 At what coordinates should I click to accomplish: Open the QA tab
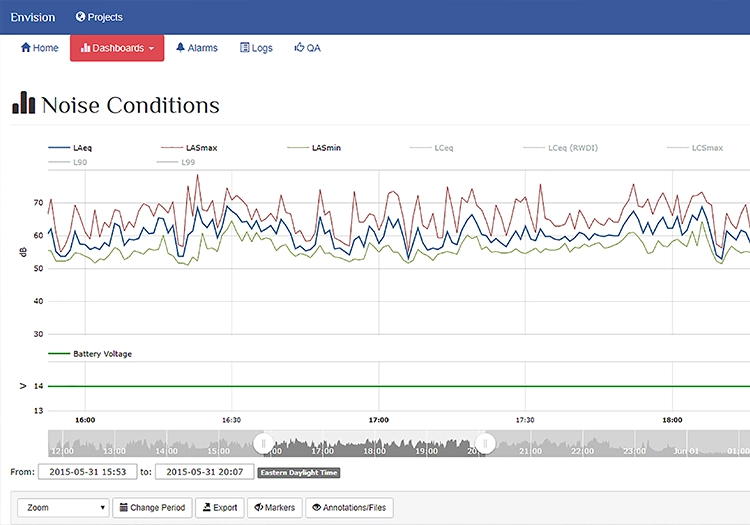click(307, 48)
